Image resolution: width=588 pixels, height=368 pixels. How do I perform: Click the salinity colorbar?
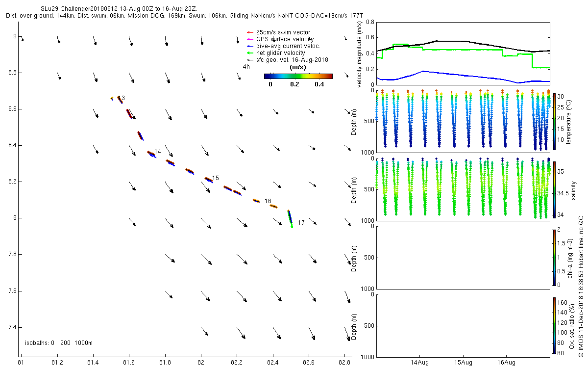[x=554, y=189]
